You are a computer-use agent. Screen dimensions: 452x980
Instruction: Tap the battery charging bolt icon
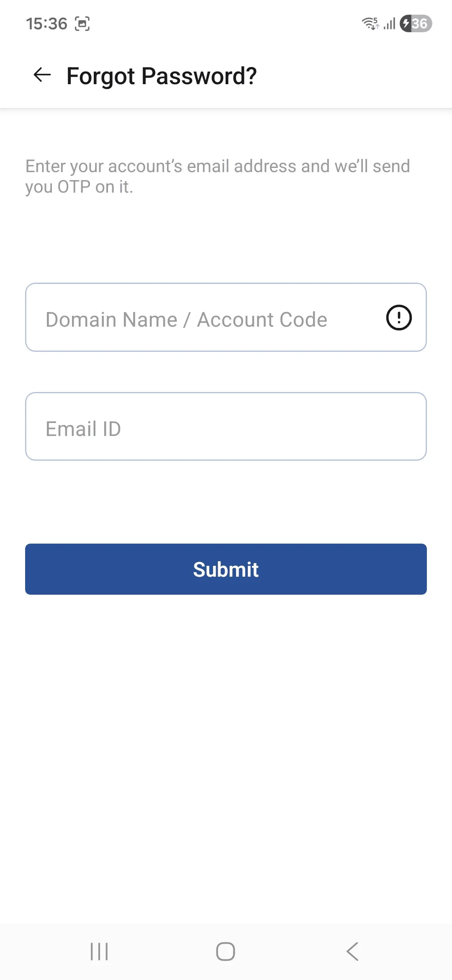pyautogui.click(x=406, y=23)
